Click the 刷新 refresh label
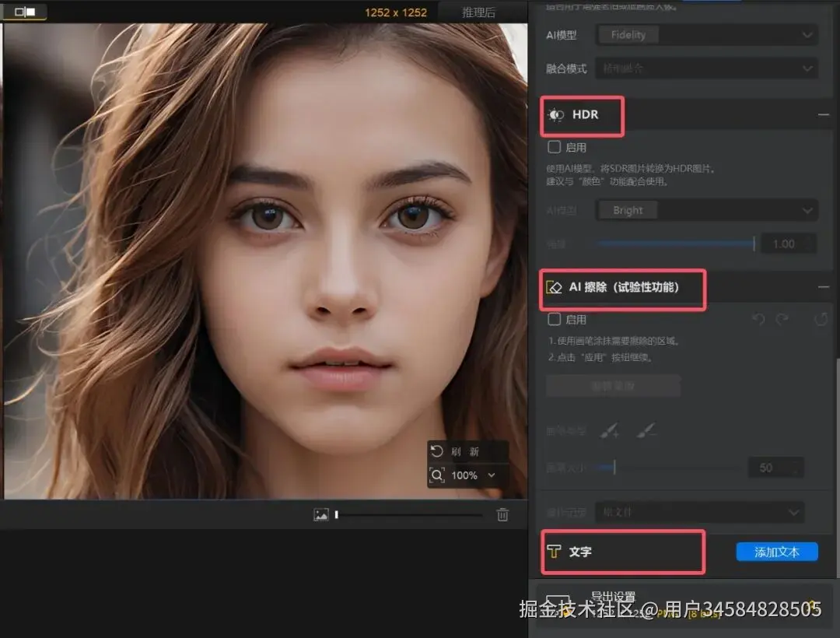 464,451
